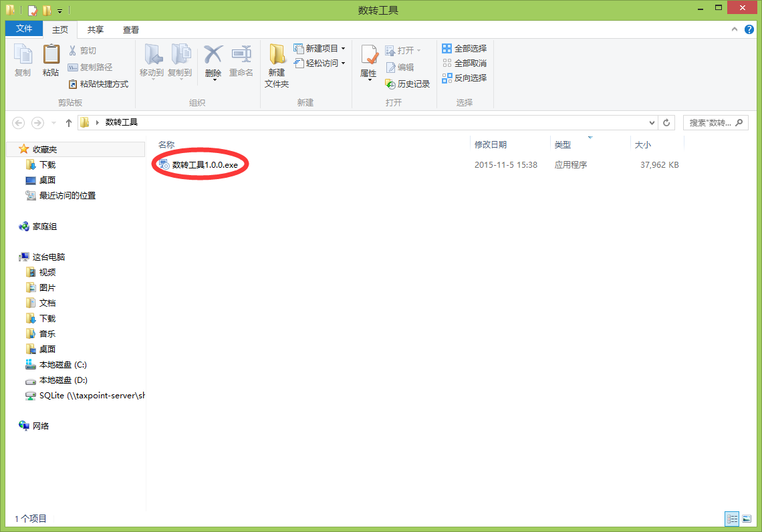
Task: Click 全部选择 (Select all) button
Action: [x=465, y=48]
